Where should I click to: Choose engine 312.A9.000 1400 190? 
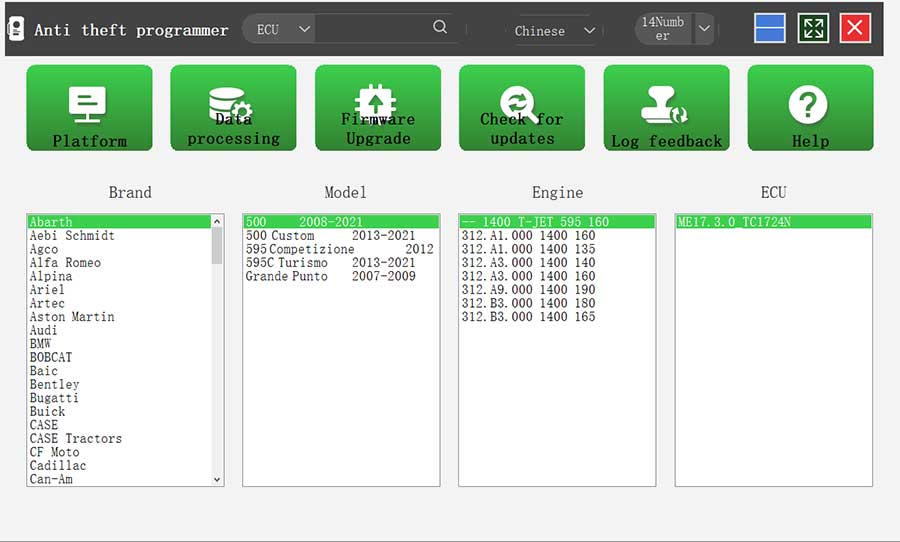pos(528,290)
